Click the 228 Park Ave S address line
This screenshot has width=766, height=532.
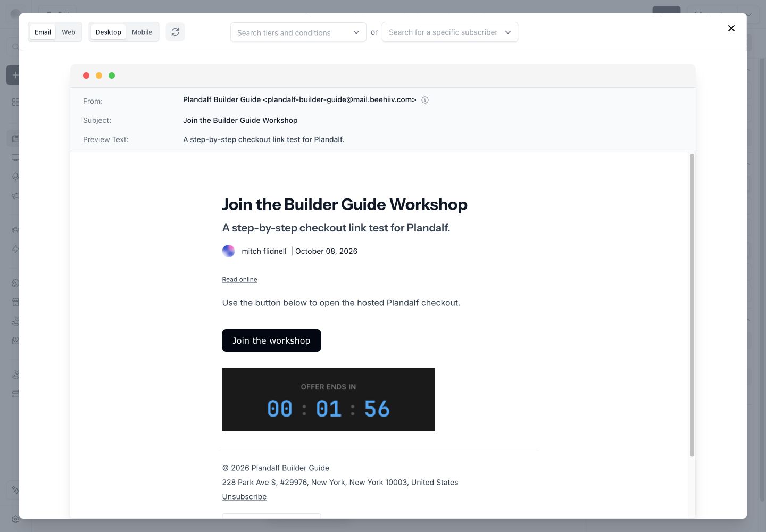tap(340, 483)
